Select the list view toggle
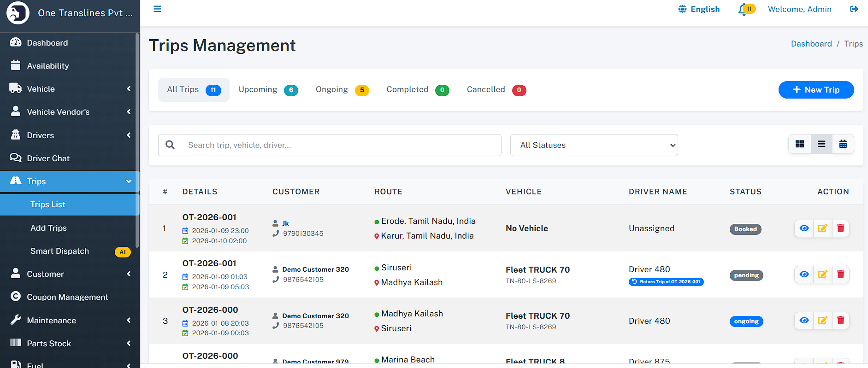 [x=821, y=144]
